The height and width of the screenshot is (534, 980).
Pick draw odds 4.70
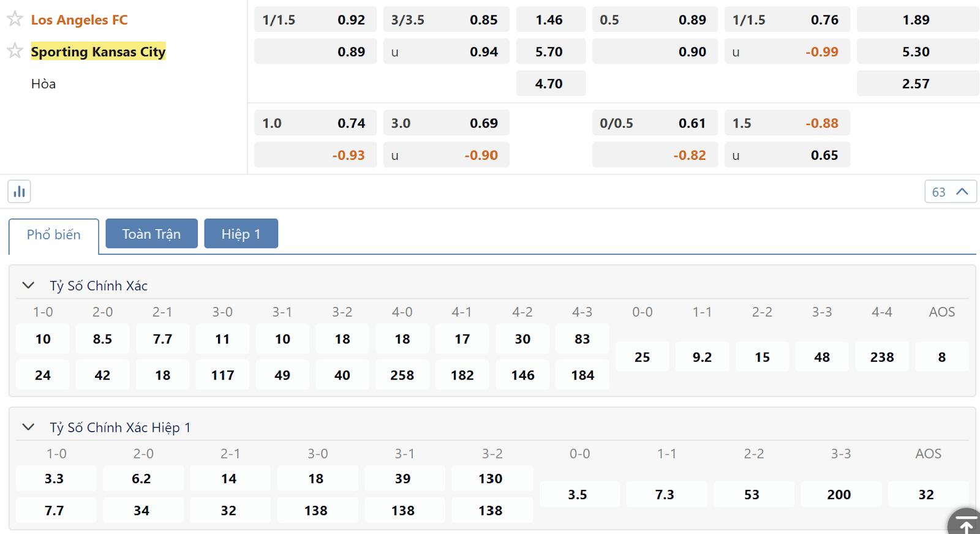(x=551, y=83)
